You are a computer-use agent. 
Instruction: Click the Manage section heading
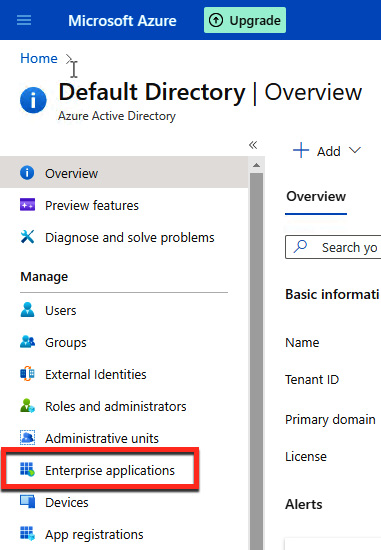click(44, 277)
